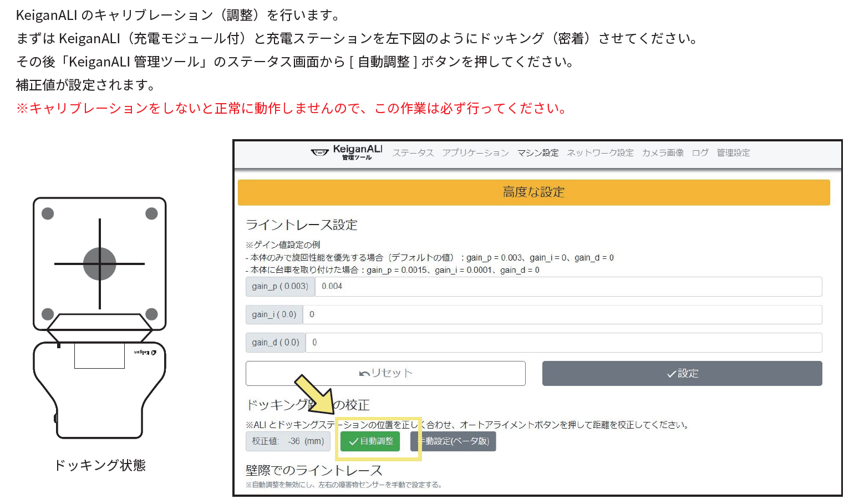
Task: Click the 手動設定(ベータ版) button
Action: pos(453,441)
